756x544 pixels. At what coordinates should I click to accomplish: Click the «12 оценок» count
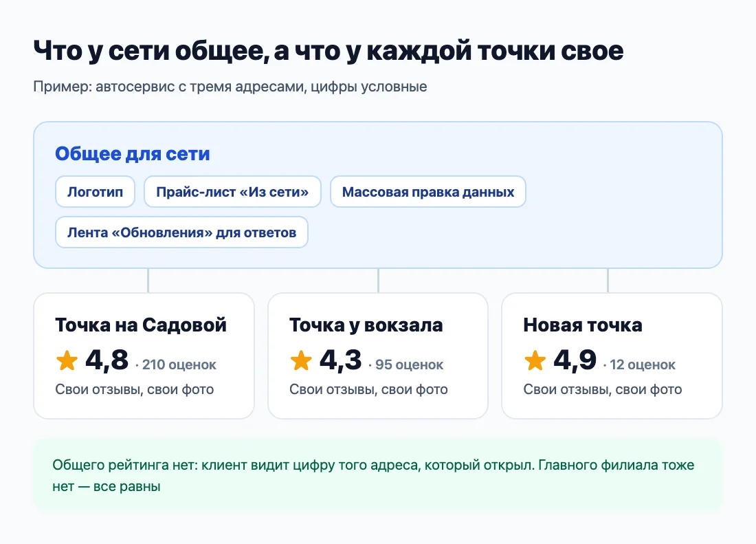pyautogui.click(x=643, y=365)
